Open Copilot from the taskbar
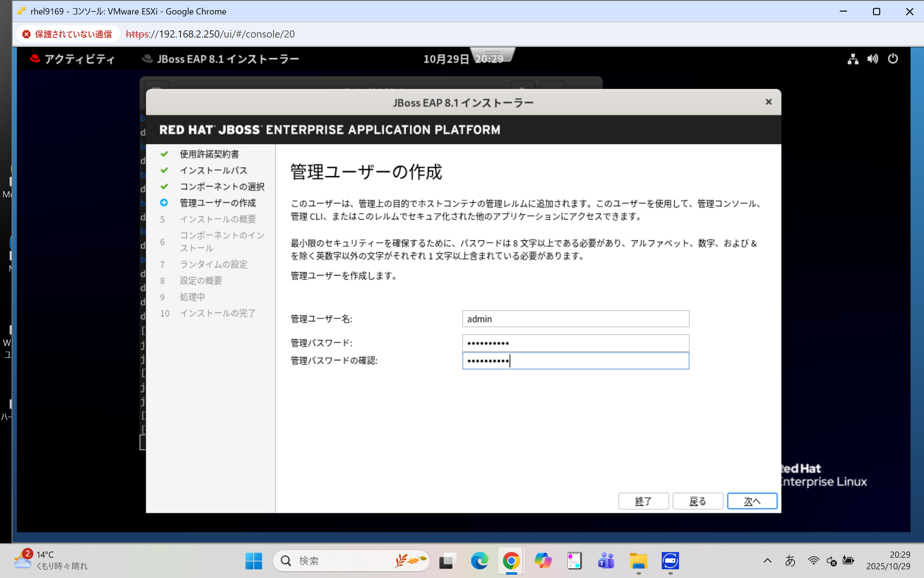The width and height of the screenshot is (924, 578). (543, 560)
